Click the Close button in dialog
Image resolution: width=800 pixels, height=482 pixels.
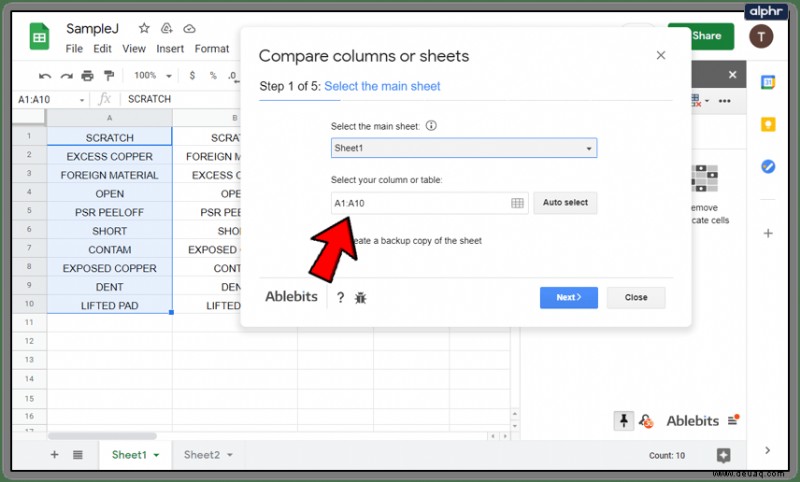pos(636,297)
